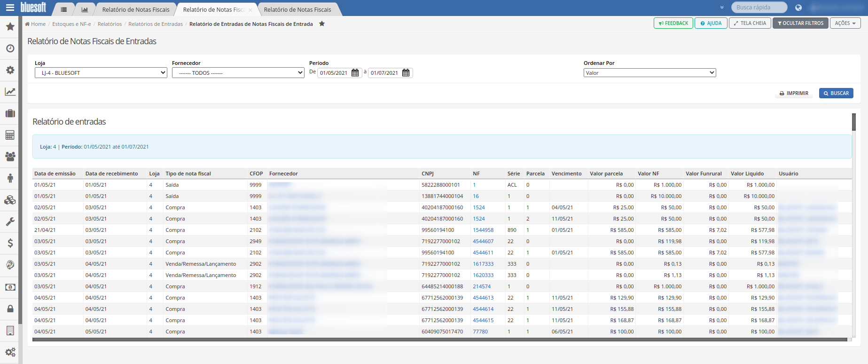Open the AÇÕES dropdown menu

pyautogui.click(x=845, y=23)
